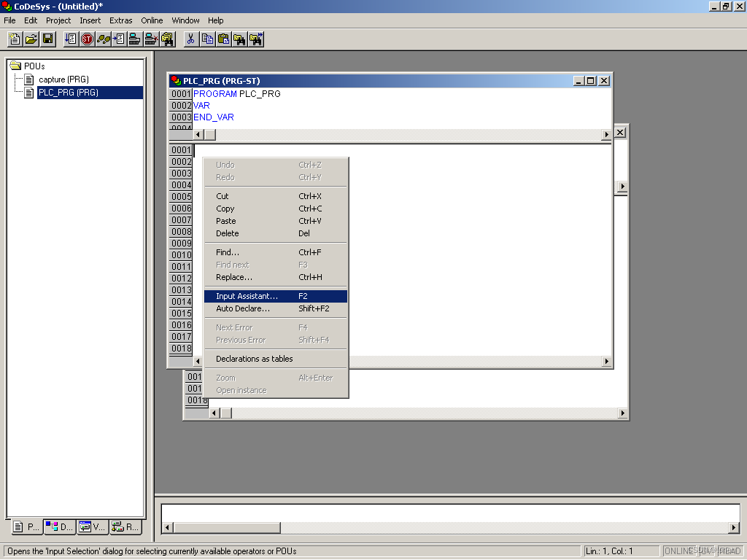
Task: Close the PLC_PRG editor window
Action: click(604, 81)
